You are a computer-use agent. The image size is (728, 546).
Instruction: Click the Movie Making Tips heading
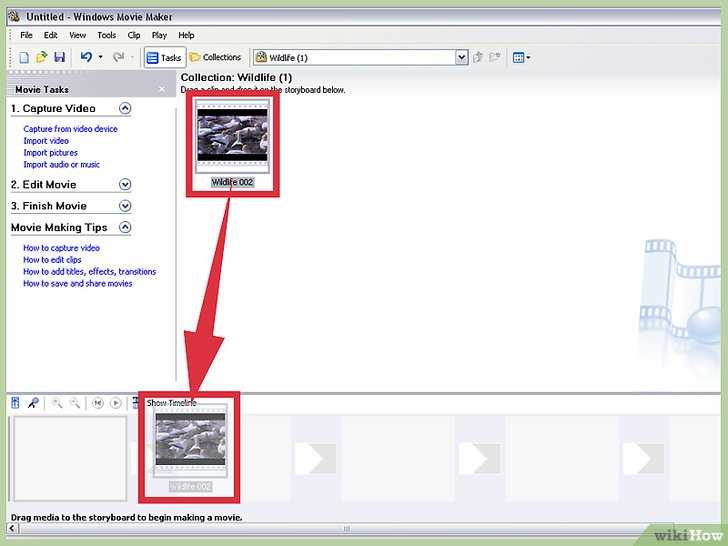[59, 228]
